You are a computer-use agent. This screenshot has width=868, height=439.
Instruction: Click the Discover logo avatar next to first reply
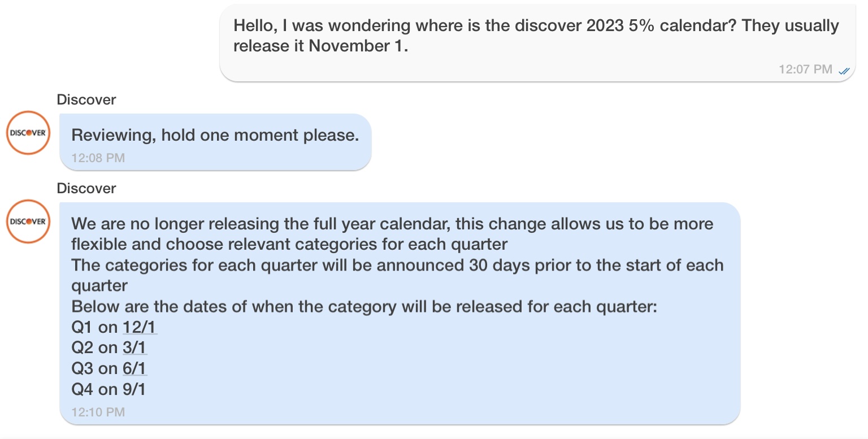pos(28,133)
